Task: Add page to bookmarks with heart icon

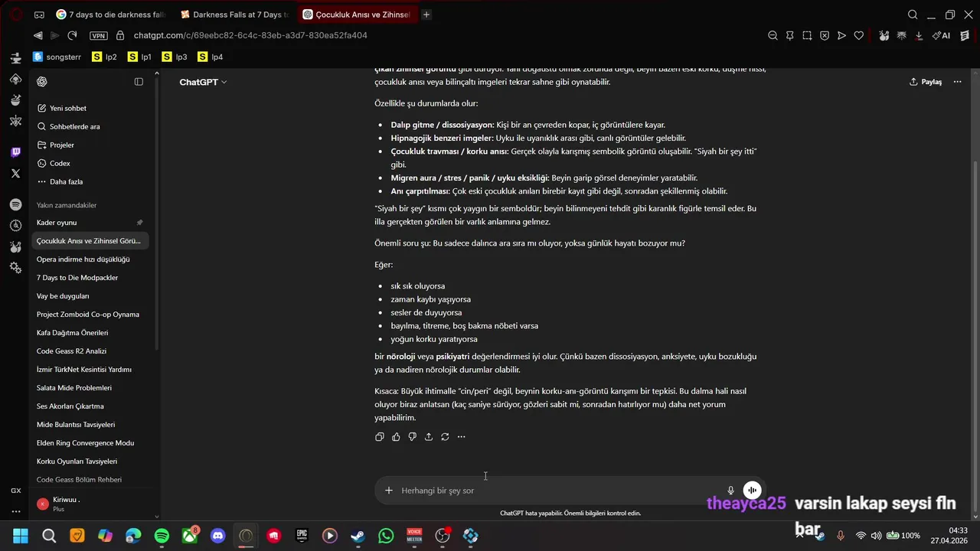Action: click(859, 35)
